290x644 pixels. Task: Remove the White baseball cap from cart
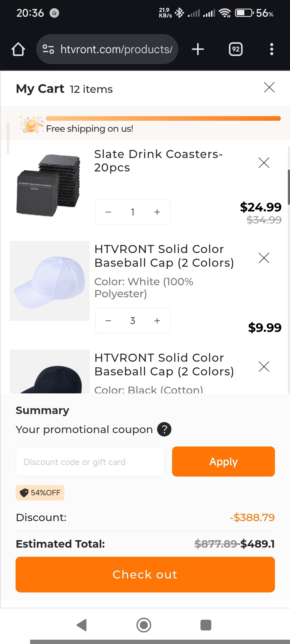[264, 258]
